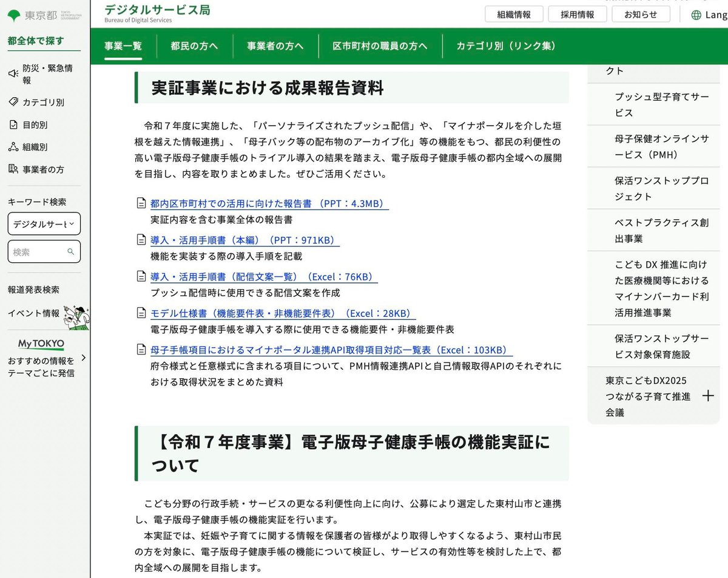Screen dimensions: 728x578
Task: Click the description 機能を実装する際の導入手順を記載
Action: click(x=226, y=256)
